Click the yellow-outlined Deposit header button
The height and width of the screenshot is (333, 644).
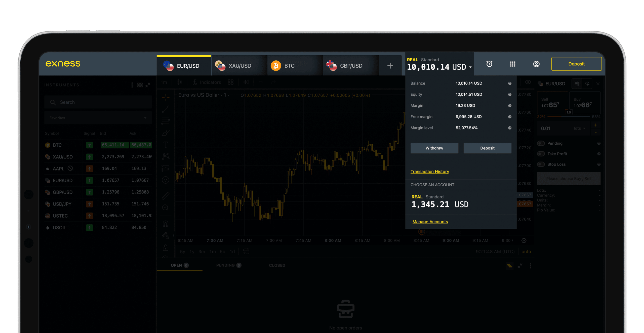coord(576,64)
